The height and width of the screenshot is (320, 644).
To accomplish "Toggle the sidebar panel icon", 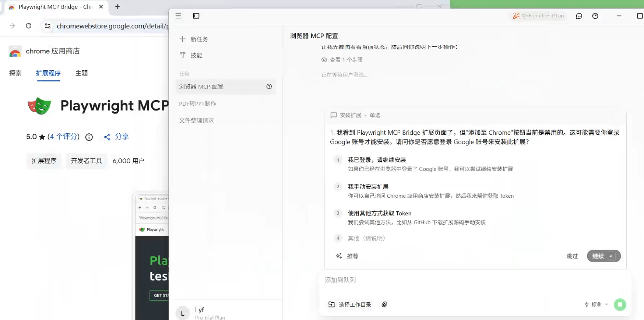I will [196, 16].
